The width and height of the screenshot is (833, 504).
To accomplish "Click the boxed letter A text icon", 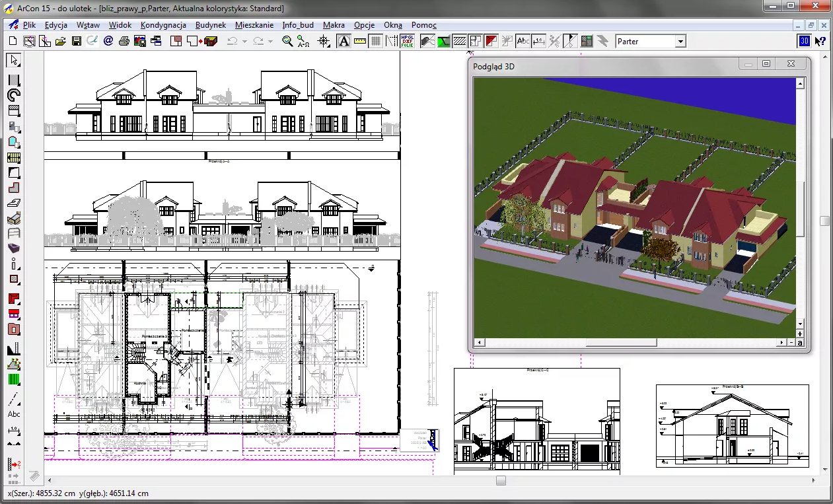I will pos(344,41).
